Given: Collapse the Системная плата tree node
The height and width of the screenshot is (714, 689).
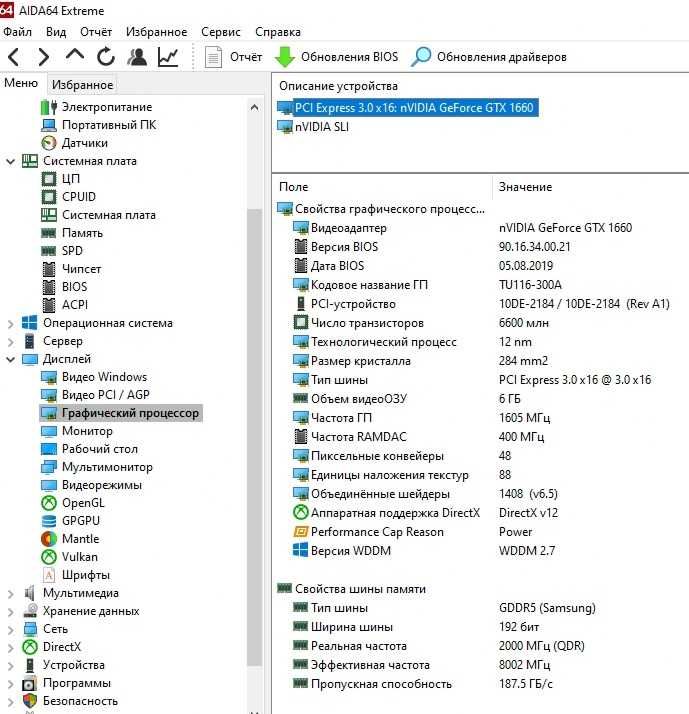Looking at the screenshot, I should 10,161.
